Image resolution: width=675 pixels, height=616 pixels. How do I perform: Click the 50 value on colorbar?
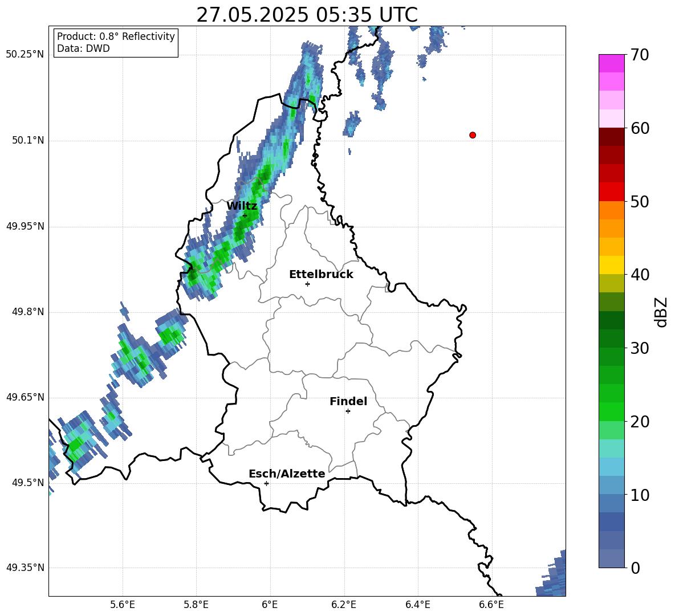coord(639,202)
